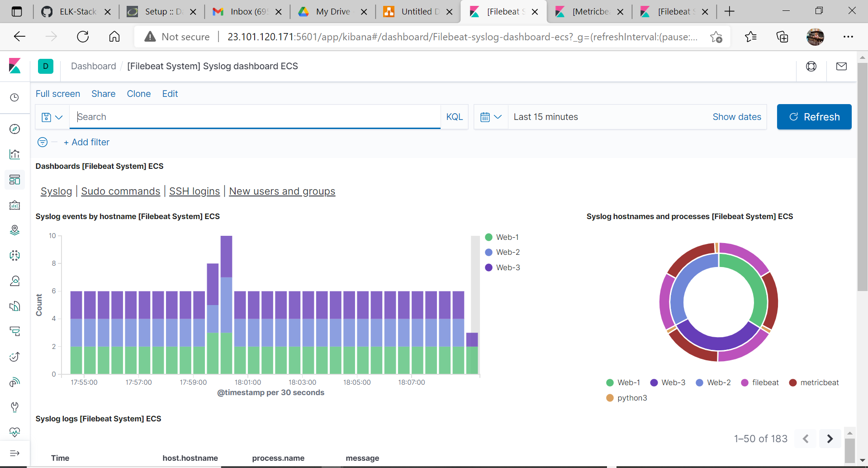This screenshot has width=868, height=468.
Task: Open the Edit mode for the dashboard
Action: coord(170,94)
